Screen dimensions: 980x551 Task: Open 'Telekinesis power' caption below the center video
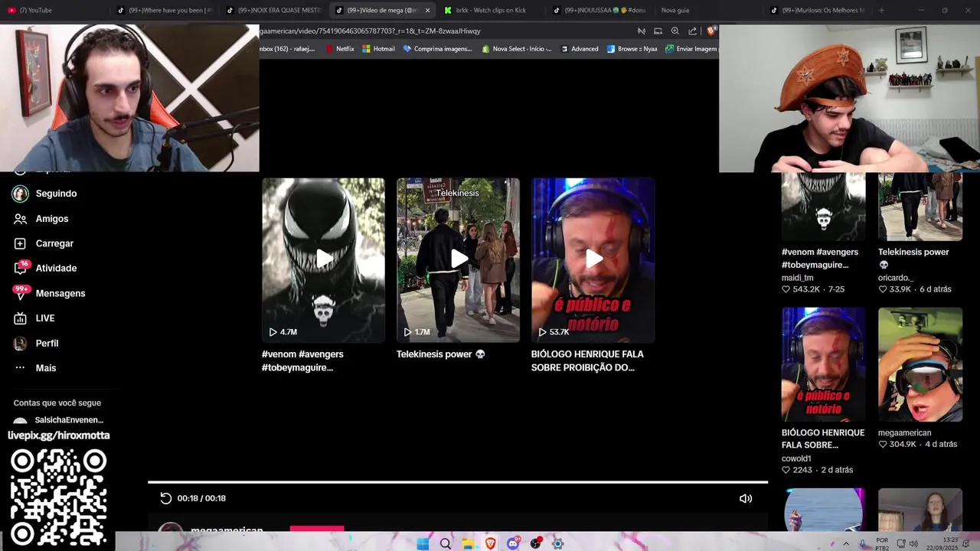441,354
